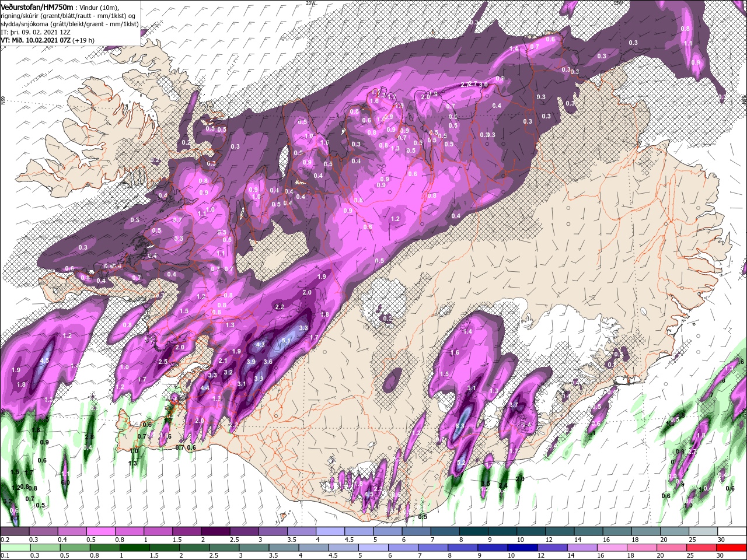
Task: Click the 2.4 value off the south coast
Action: click(503, 485)
